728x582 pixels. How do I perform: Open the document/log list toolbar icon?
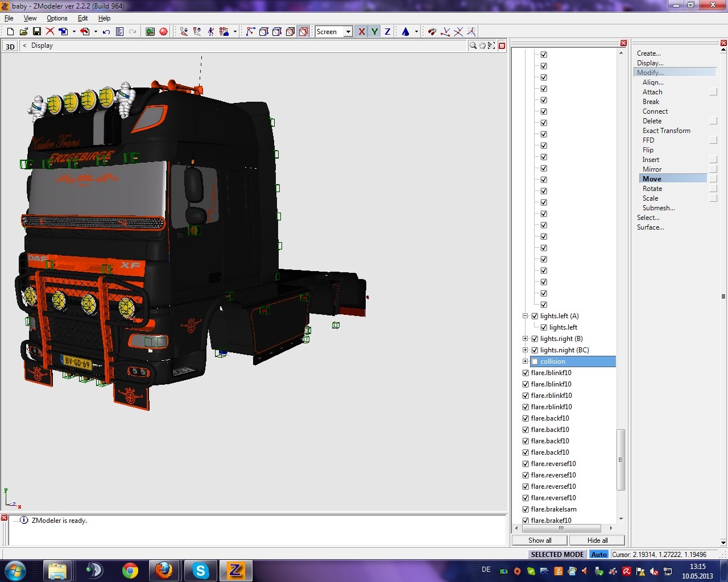pos(119,32)
